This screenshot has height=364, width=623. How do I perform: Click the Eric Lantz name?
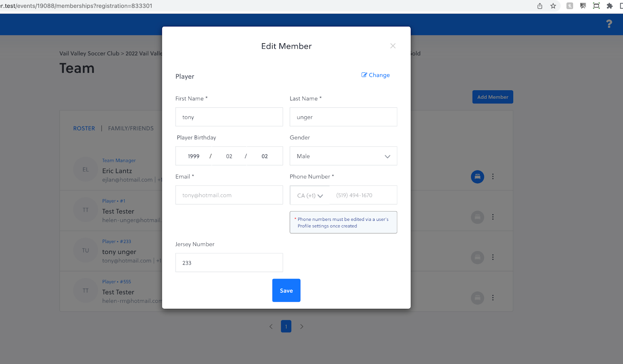(117, 171)
